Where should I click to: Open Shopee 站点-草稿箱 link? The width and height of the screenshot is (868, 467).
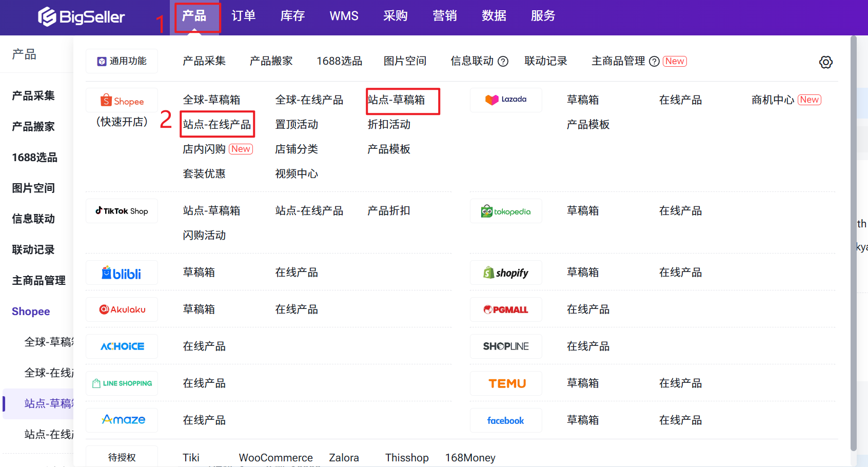point(397,100)
